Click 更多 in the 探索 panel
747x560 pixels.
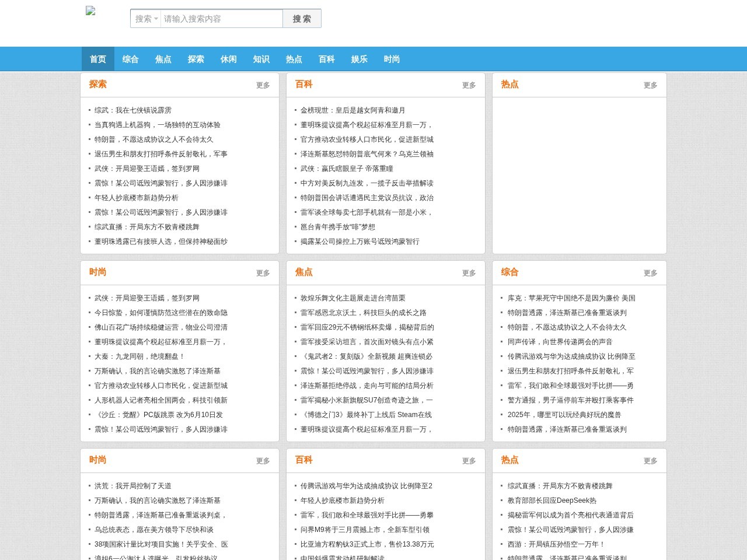(263, 85)
